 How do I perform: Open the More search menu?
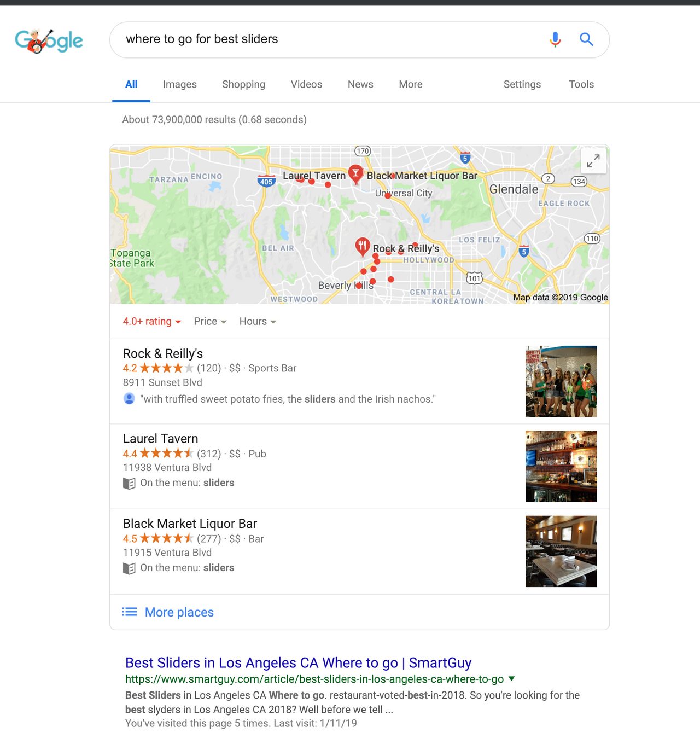click(411, 84)
